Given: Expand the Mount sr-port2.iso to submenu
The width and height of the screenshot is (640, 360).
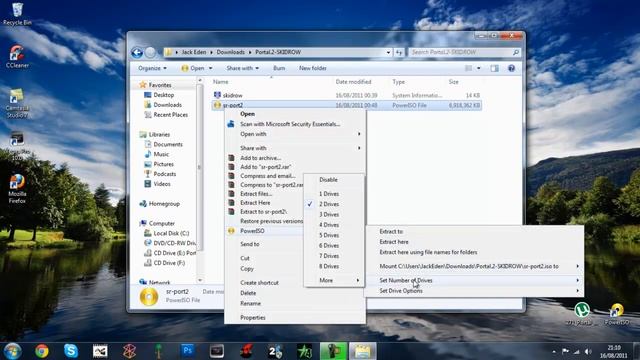Looking at the screenshot, I should (x=474, y=266).
